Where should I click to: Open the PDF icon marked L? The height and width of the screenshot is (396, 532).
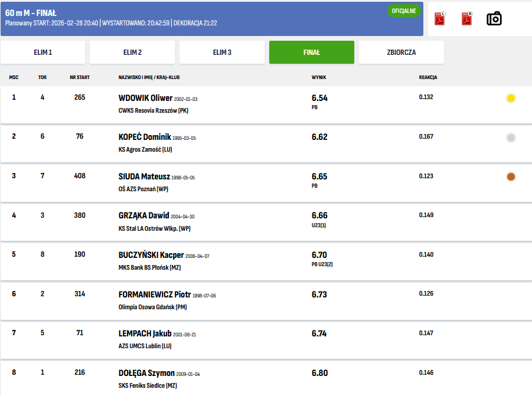pyautogui.click(x=439, y=19)
